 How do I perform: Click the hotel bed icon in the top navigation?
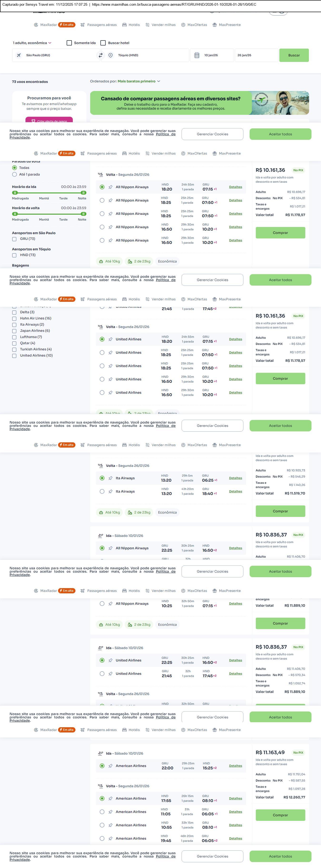coord(124,25)
